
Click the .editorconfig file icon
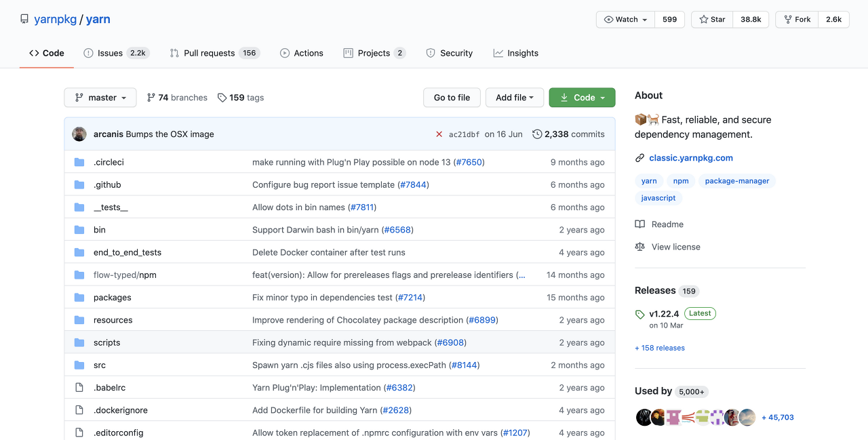pyautogui.click(x=79, y=433)
